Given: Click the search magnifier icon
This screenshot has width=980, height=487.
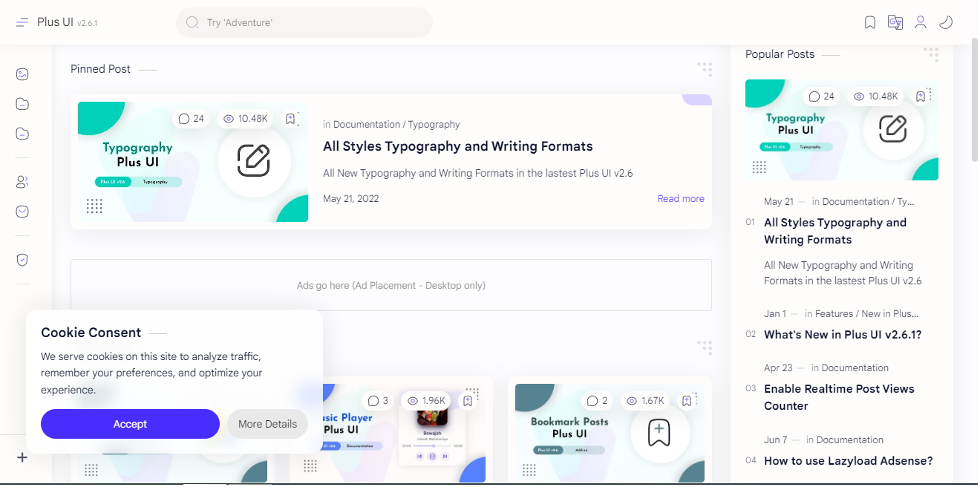Looking at the screenshot, I should click(192, 23).
